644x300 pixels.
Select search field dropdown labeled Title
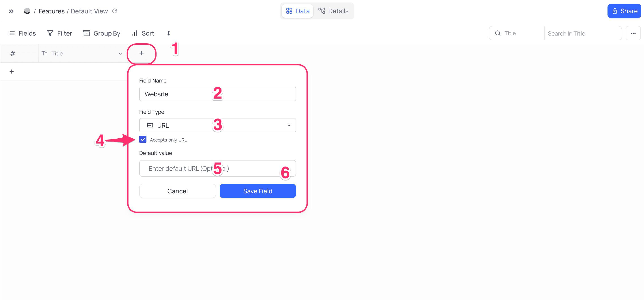point(517,33)
